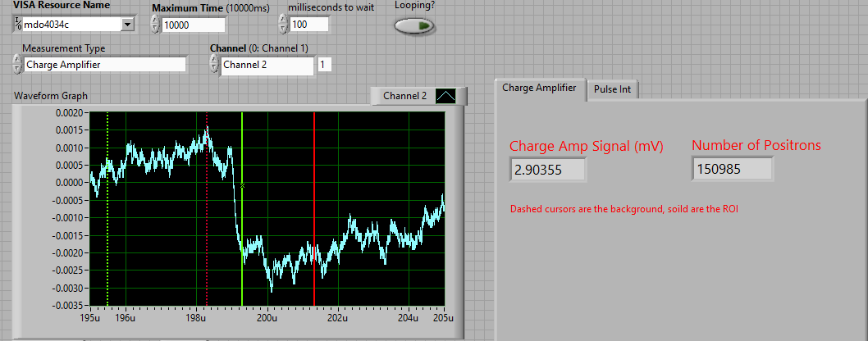Click the milliseconds to wait input field
The width and height of the screenshot is (868, 341).
(308, 24)
